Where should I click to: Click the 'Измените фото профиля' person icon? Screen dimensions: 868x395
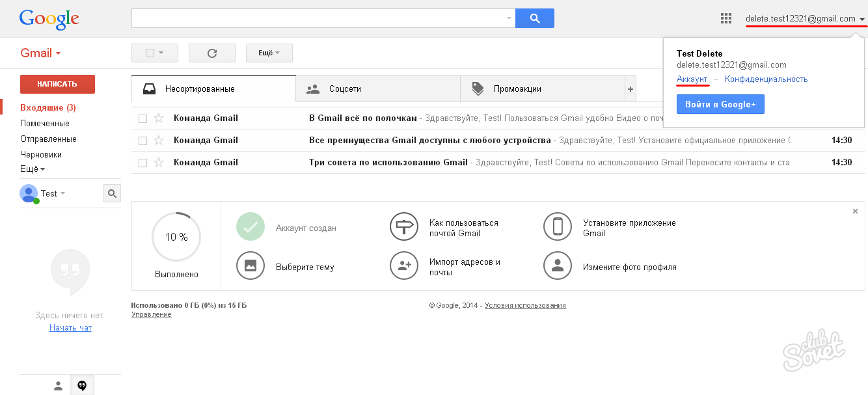[x=558, y=266]
